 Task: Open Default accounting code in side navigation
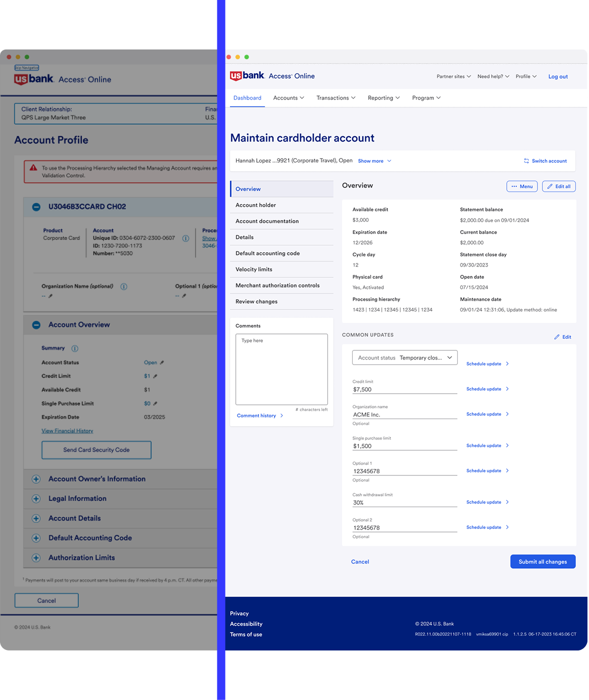pyautogui.click(x=282, y=253)
